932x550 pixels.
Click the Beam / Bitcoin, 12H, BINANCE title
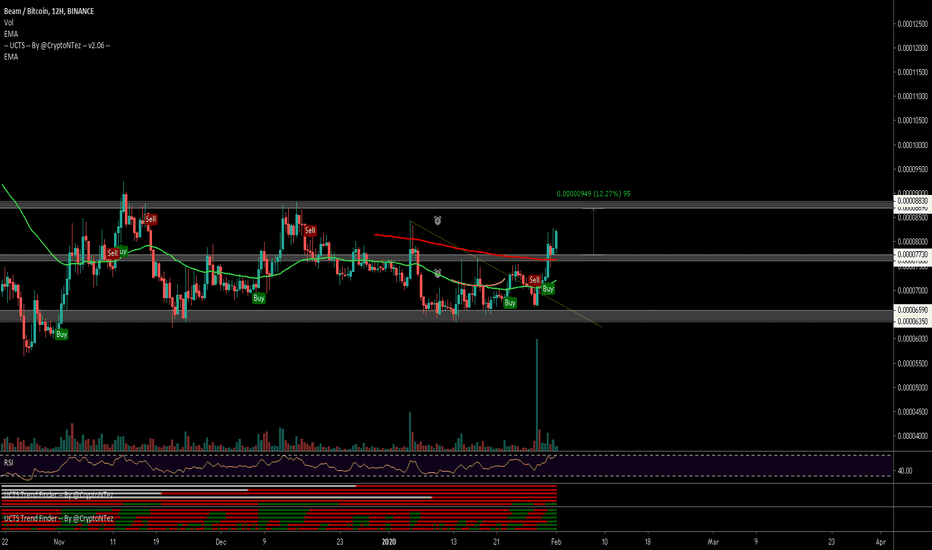[49, 11]
